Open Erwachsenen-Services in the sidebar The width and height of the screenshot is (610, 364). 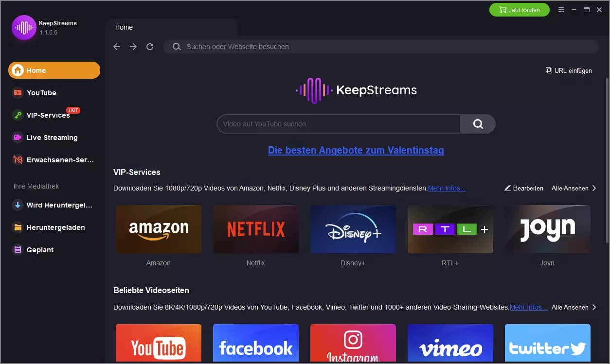[54, 159]
